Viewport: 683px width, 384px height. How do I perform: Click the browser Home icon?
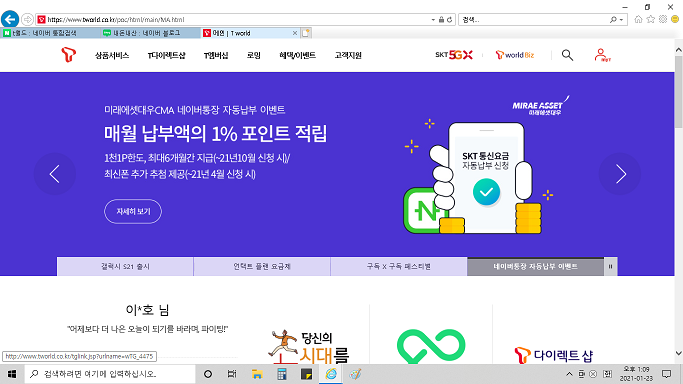pyautogui.click(x=638, y=19)
